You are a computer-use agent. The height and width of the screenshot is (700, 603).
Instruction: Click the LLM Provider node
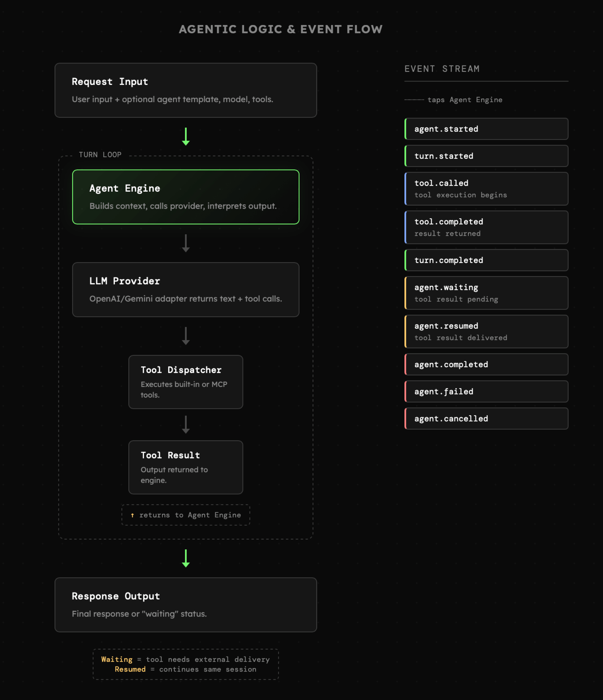tap(185, 289)
